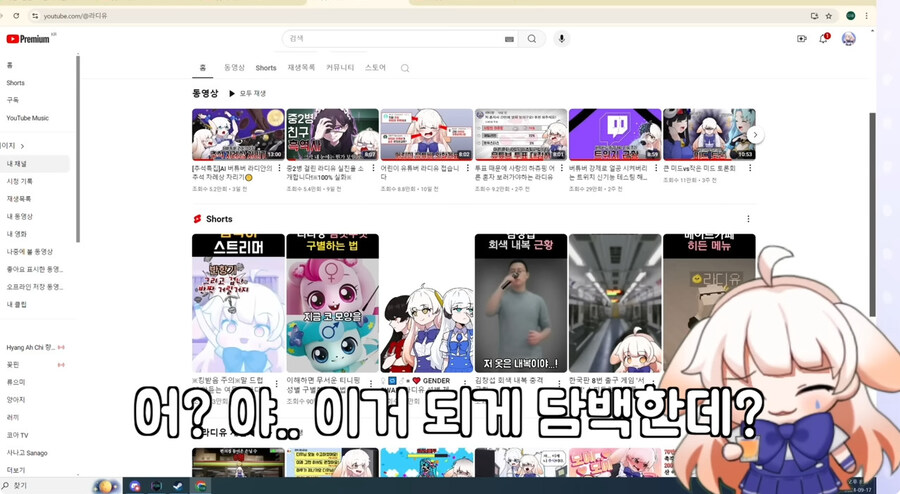Reload the page with browser refresh icon
The image size is (900, 494).
[x=16, y=15]
